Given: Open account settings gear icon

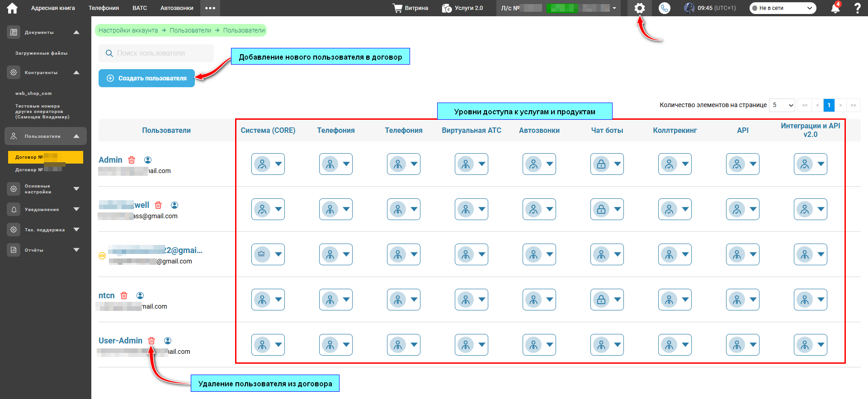Looking at the screenshot, I should pyautogui.click(x=639, y=8).
